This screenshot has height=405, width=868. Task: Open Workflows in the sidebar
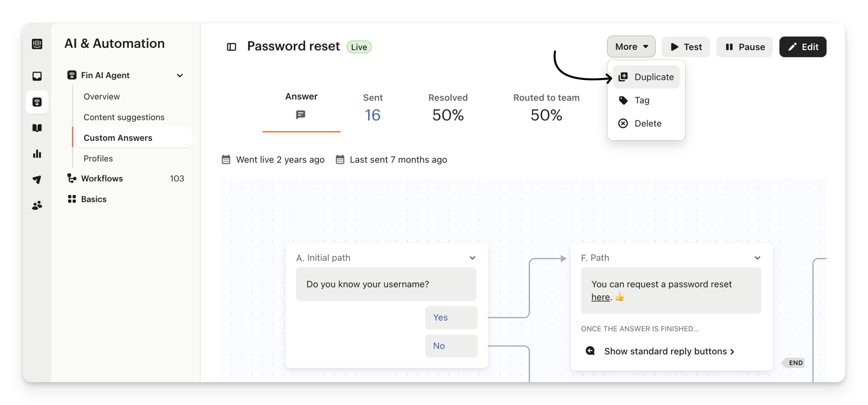tap(102, 178)
